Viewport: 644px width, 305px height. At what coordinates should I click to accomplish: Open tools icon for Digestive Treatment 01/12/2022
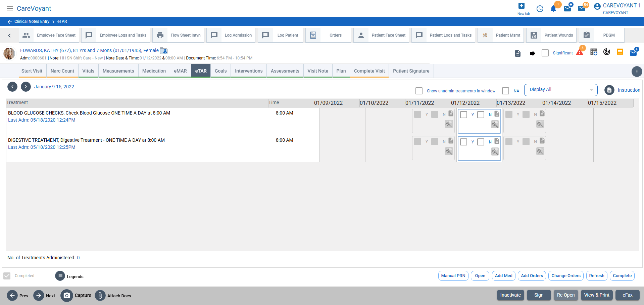[495, 152]
